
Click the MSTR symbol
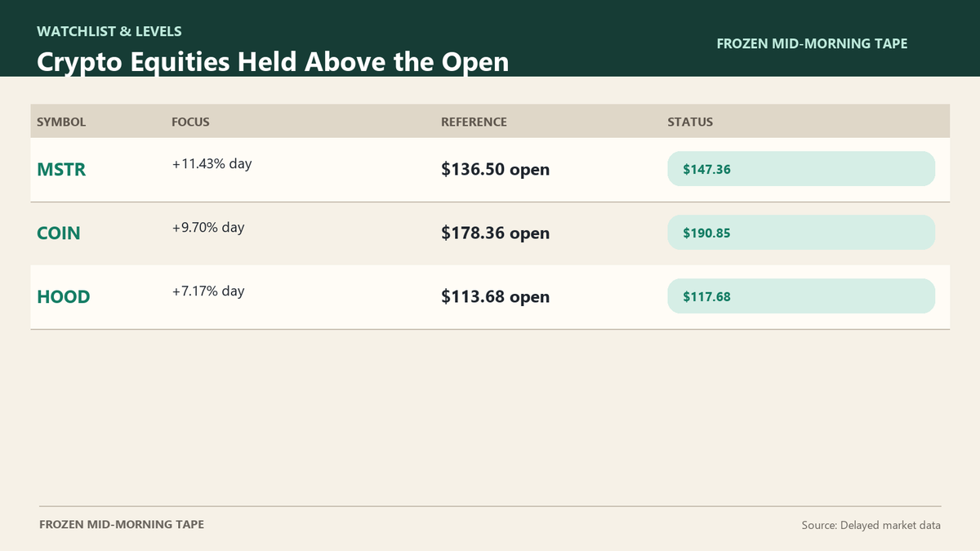click(x=61, y=170)
